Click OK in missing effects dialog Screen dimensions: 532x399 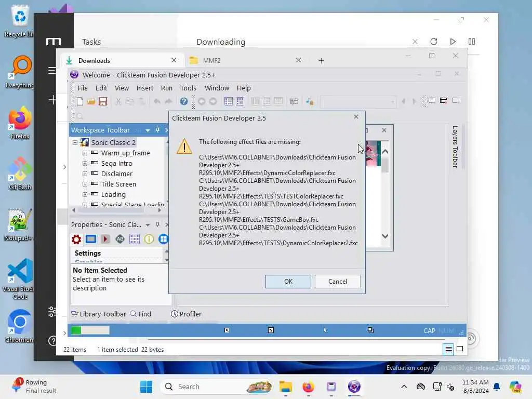[x=288, y=281]
